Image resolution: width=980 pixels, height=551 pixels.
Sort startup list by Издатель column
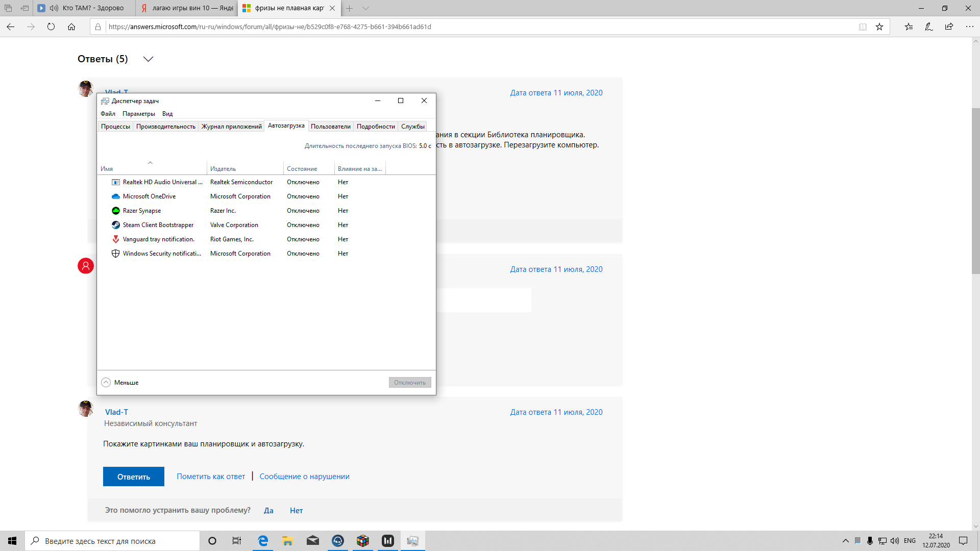[x=246, y=169]
